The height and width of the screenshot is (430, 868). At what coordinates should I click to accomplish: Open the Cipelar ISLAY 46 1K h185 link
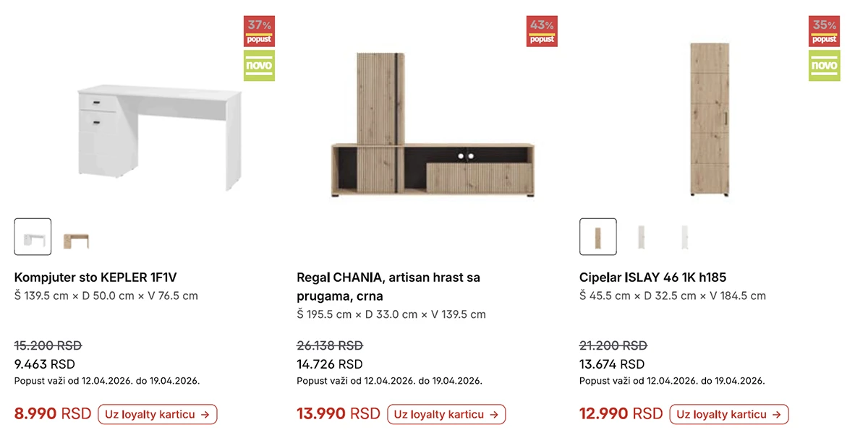653,277
